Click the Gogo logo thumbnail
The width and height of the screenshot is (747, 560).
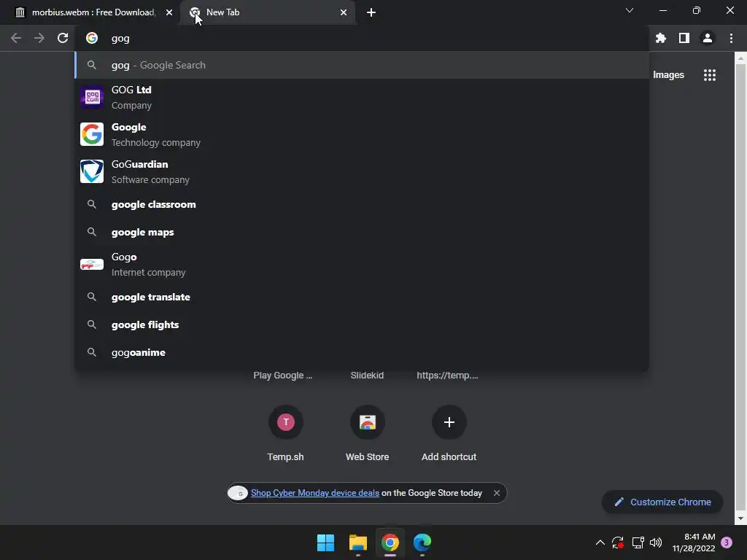click(x=92, y=264)
